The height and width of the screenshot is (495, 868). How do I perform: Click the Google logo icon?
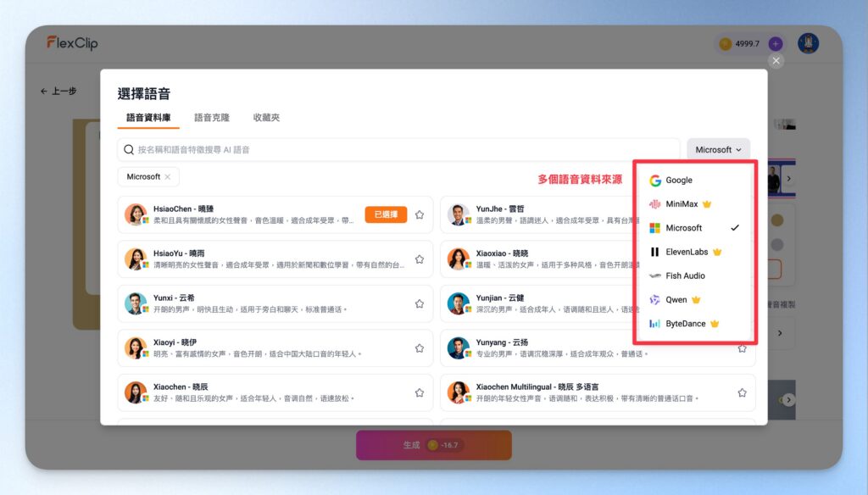[x=655, y=180]
